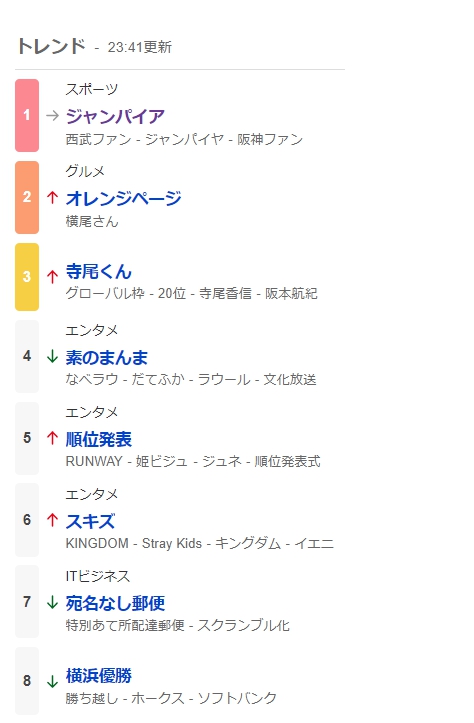Click the green down arrow beside 宛名なし郵便
Image resolution: width=474 pixels, height=723 pixels.
53,602
